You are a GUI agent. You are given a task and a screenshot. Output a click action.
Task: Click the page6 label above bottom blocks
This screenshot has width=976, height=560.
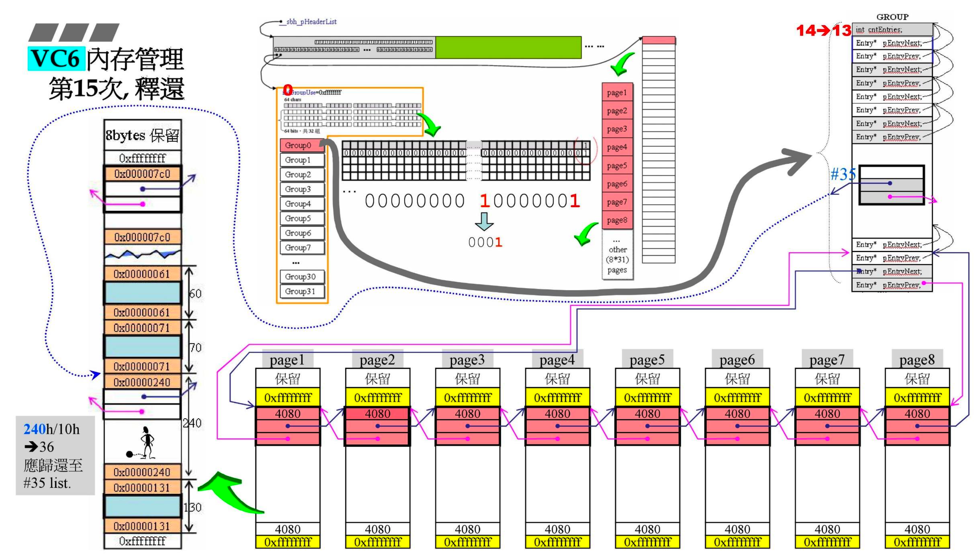tap(737, 360)
